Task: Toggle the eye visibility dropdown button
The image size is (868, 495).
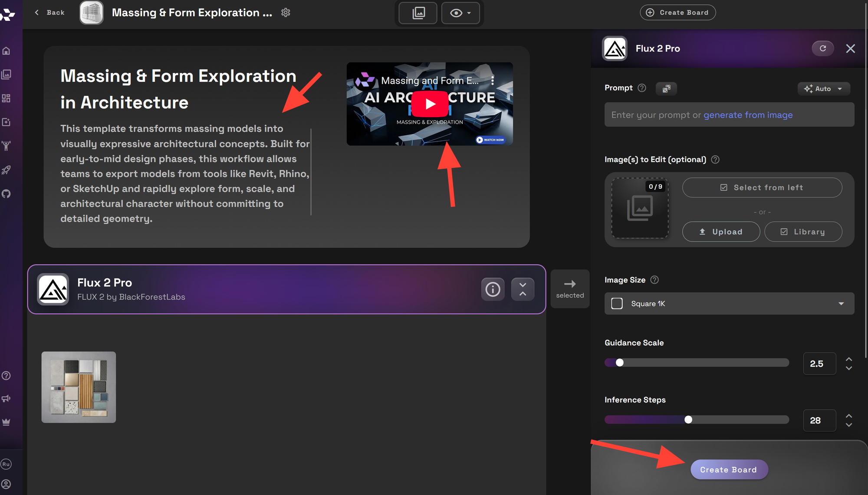Action: tap(460, 13)
